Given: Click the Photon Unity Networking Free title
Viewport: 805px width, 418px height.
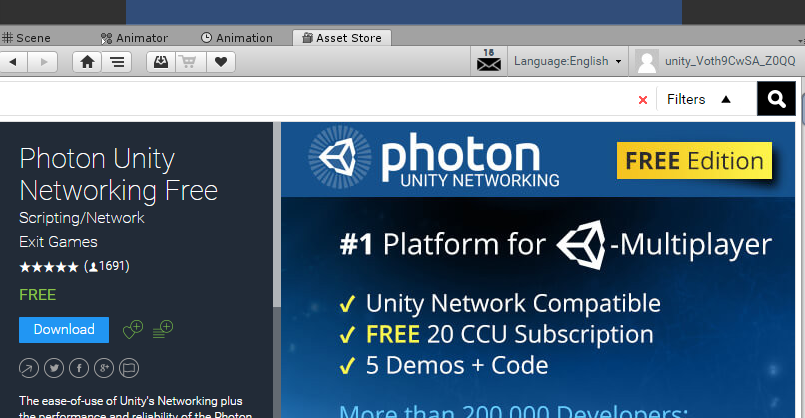Looking at the screenshot, I should (119, 175).
